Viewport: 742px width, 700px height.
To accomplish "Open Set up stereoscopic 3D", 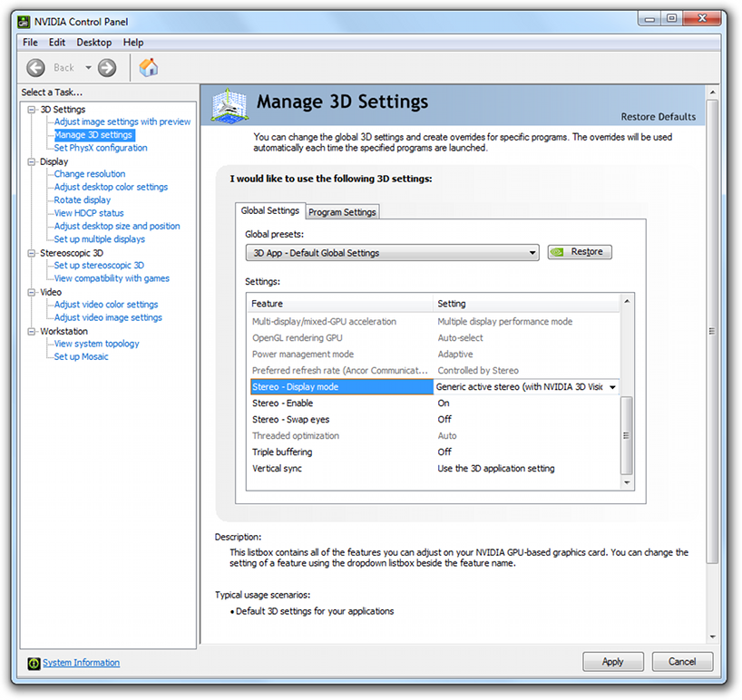I will [99, 265].
